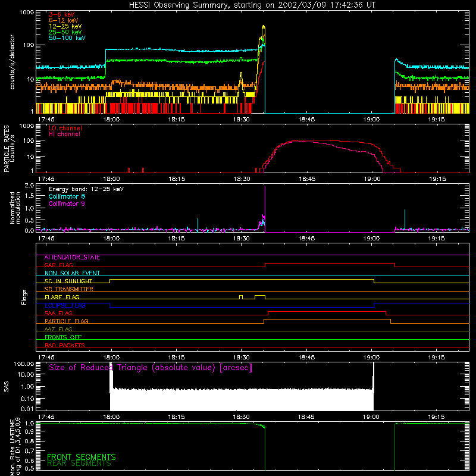This screenshot has width=476, height=476.
Task: Select the 3-6 keV legend label
Action: 62,14
